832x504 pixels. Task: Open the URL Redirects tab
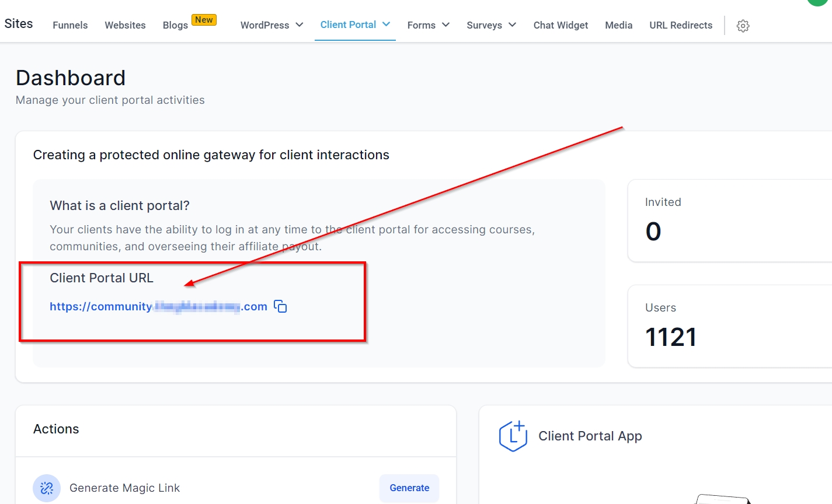pos(681,25)
